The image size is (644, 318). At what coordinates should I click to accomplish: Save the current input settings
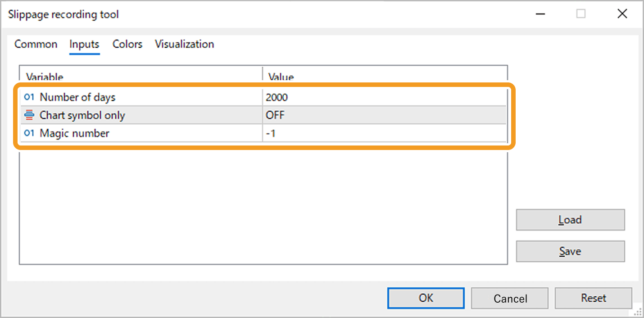click(570, 251)
